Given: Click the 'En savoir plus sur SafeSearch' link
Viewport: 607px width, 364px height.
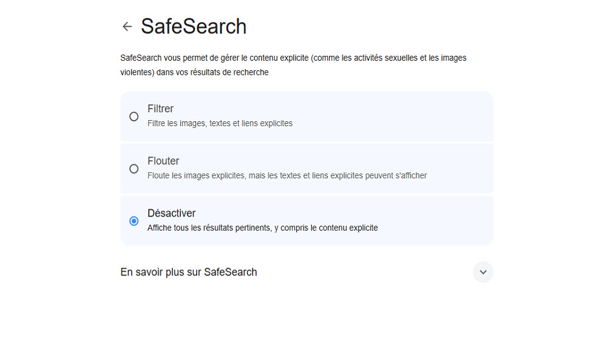Looking at the screenshot, I should [189, 272].
